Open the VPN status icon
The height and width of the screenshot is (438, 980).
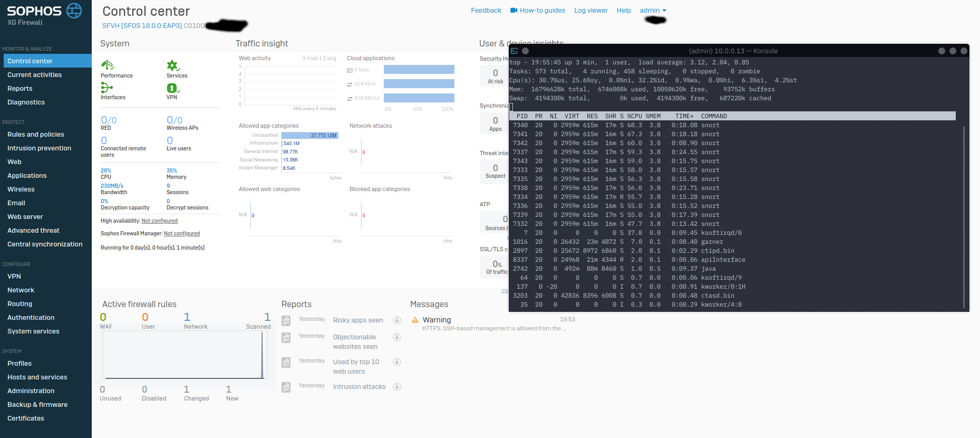pos(173,88)
